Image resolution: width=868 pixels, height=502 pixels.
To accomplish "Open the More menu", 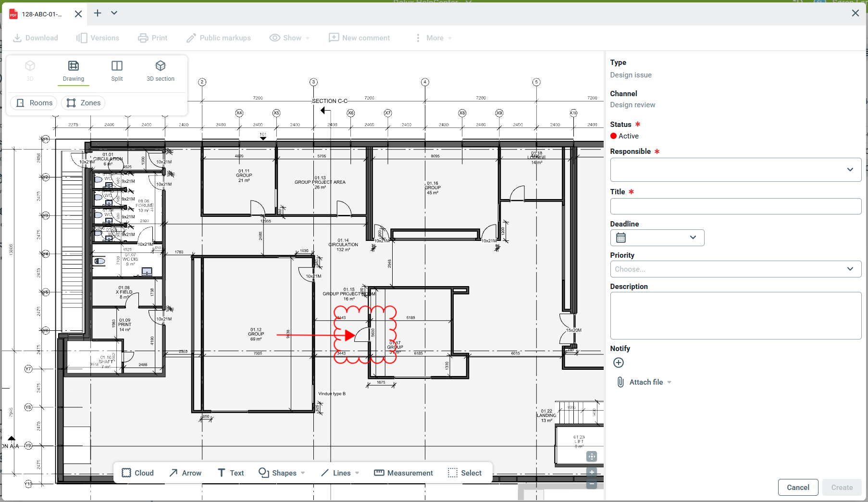I will (434, 38).
